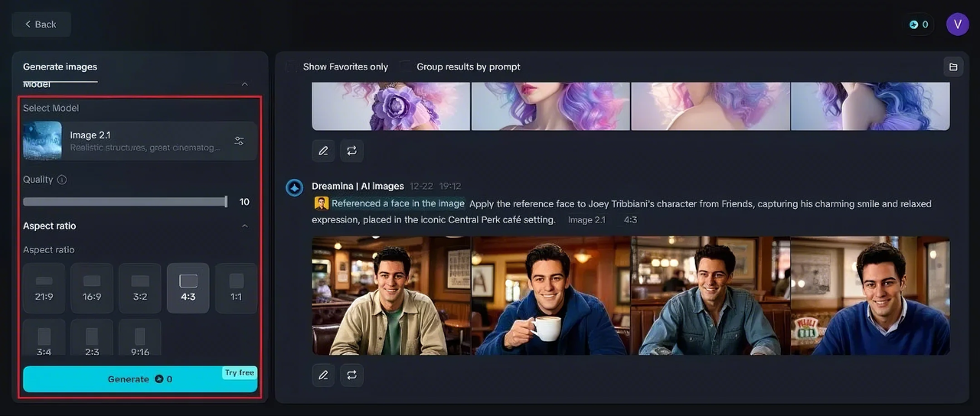The width and height of the screenshot is (980, 416).
Task: Collapse the Model section chevron
Action: [244, 84]
